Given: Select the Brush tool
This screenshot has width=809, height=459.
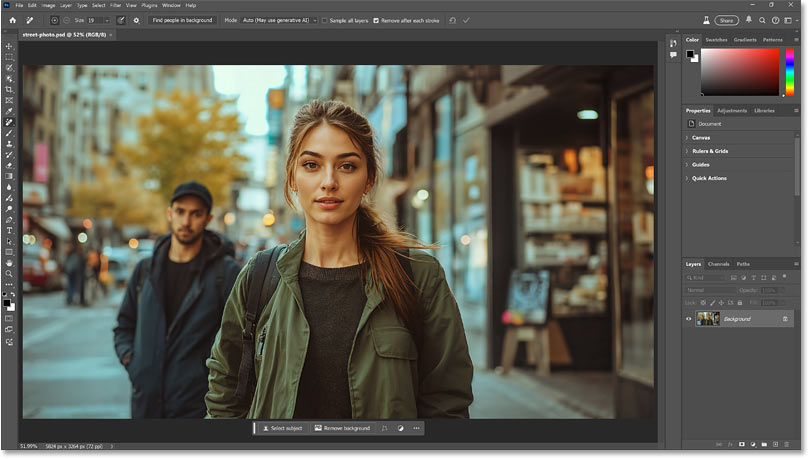Looking at the screenshot, I should coord(9,133).
